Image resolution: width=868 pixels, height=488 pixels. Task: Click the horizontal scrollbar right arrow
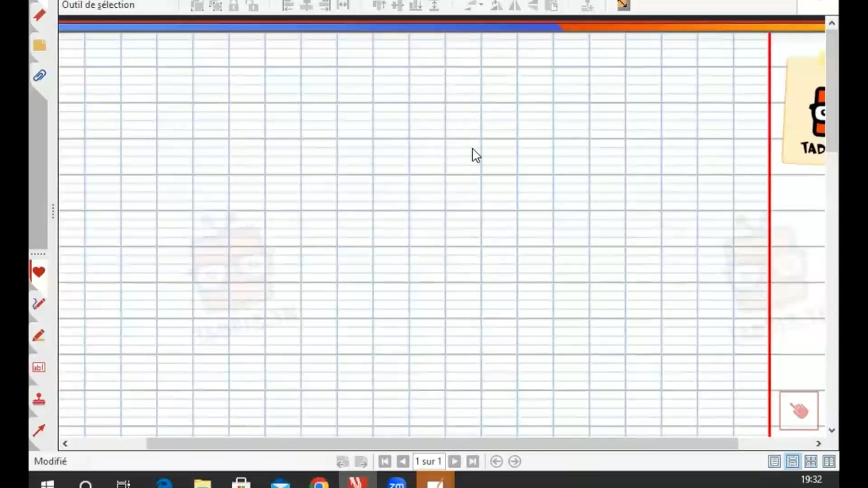click(818, 444)
